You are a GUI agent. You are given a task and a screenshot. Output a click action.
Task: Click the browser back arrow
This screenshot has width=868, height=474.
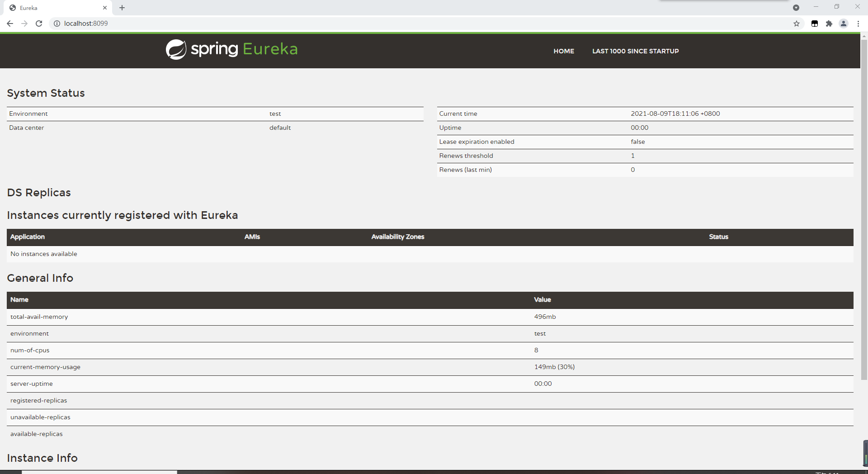pos(10,24)
